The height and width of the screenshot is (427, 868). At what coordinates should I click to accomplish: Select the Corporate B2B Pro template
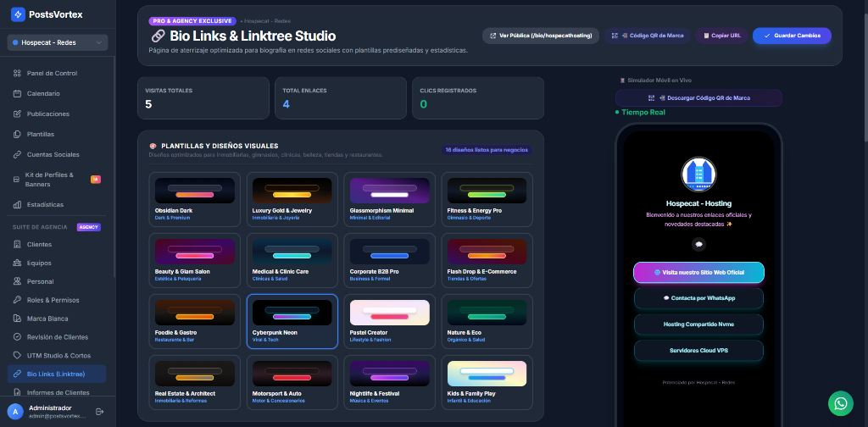click(x=390, y=260)
